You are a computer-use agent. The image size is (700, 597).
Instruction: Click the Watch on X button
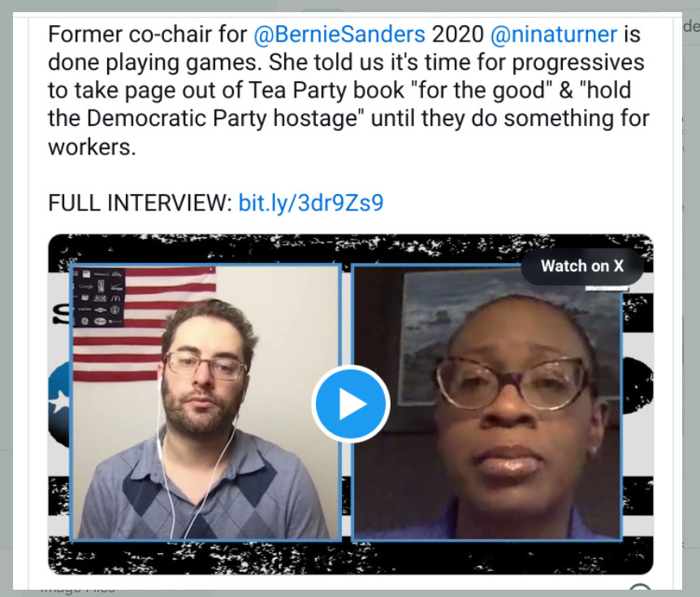coord(582,266)
